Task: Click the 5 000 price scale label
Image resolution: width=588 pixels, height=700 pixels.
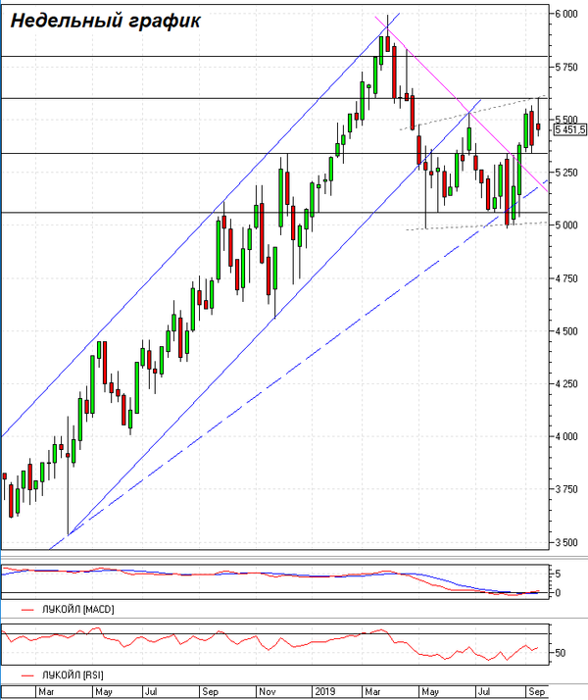Action: click(x=566, y=225)
